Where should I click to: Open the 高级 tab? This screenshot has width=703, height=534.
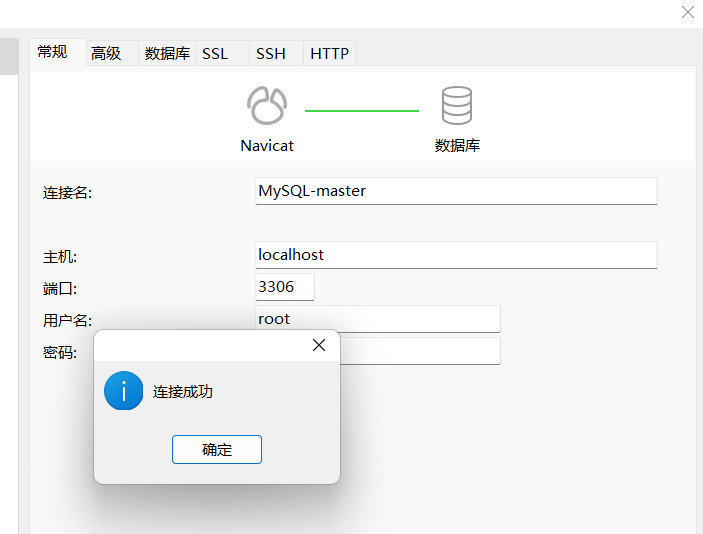(112, 53)
